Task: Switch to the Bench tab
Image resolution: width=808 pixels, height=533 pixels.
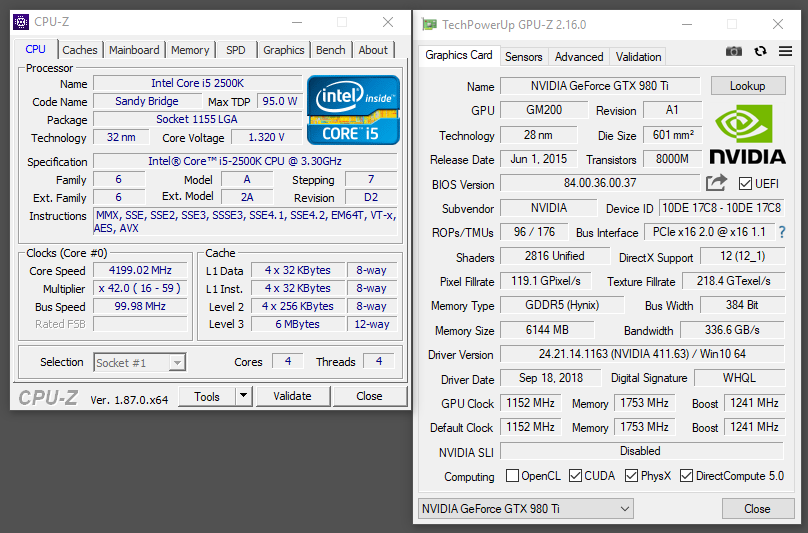Action: [x=330, y=50]
